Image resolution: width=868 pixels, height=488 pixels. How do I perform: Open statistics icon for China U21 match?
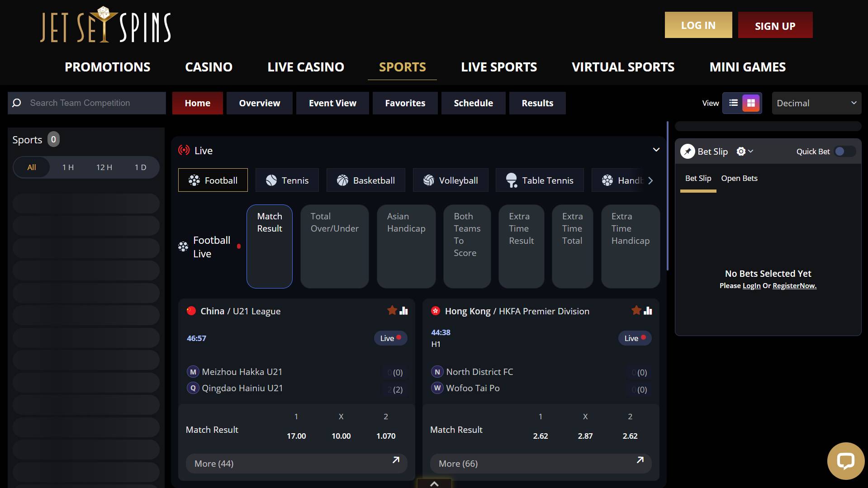pos(403,310)
